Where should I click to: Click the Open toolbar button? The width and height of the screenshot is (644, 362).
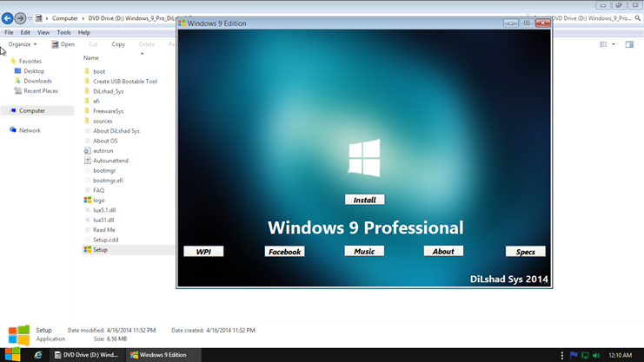point(63,44)
